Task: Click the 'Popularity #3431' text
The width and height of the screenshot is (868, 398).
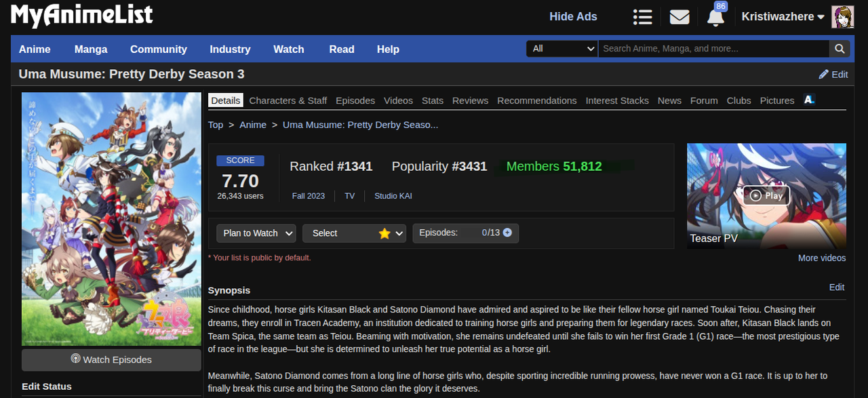Action: point(439,167)
